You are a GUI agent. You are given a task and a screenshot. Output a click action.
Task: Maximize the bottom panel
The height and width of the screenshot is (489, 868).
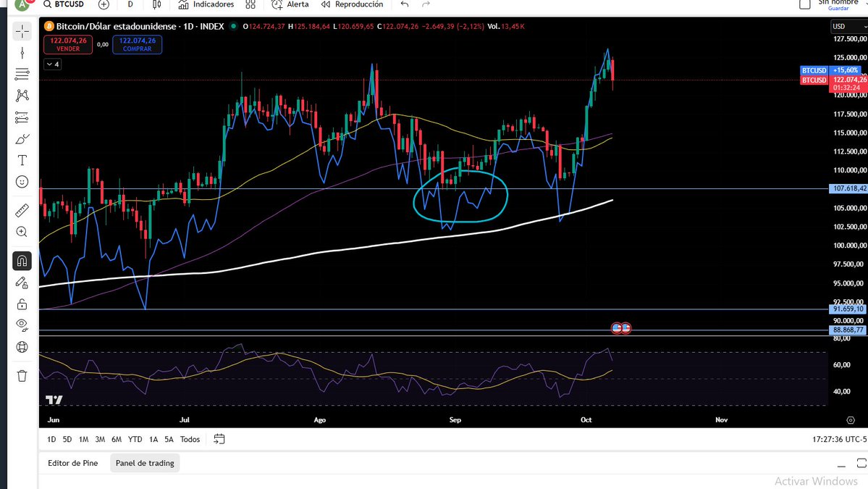[861, 463]
